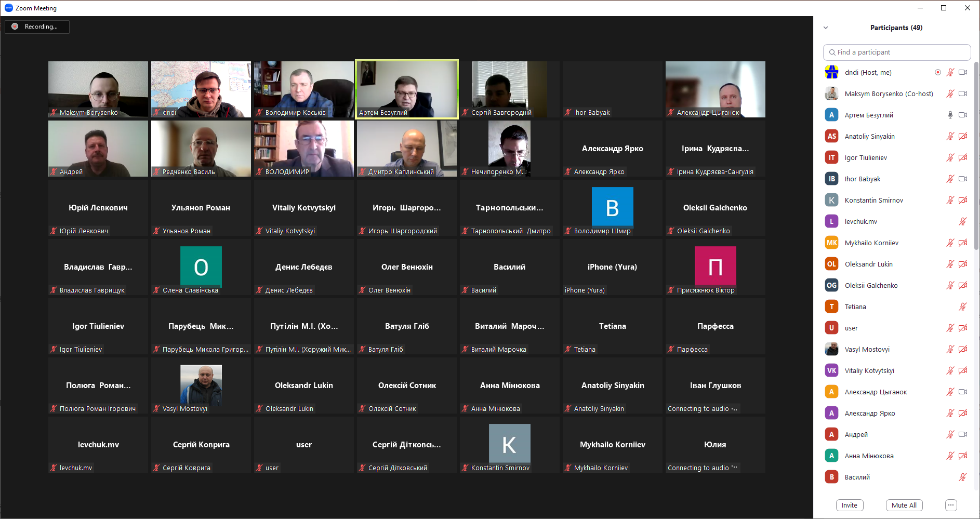Select Konstantin Smirnov in participants list
Screen dimensions: 980x519
(x=873, y=200)
